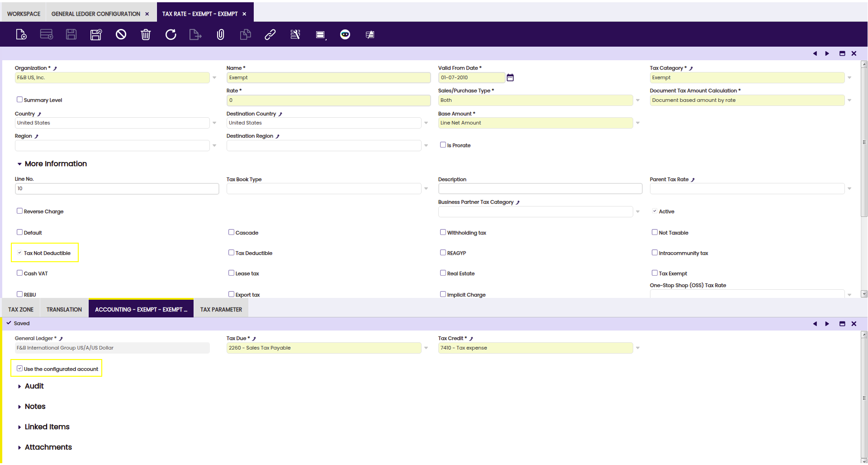Open the General Ledger Configuration tab
868x465 pixels.
95,14
